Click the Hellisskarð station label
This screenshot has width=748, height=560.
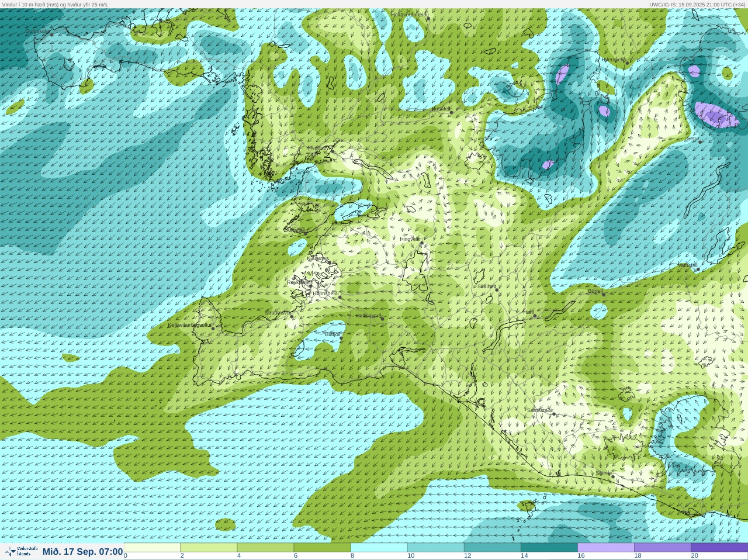[369, 316]
